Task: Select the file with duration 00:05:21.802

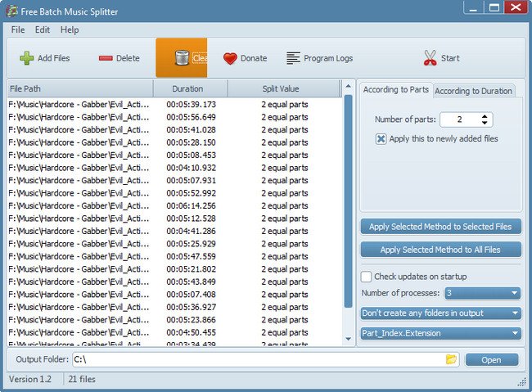Action: tap(174, 269)
